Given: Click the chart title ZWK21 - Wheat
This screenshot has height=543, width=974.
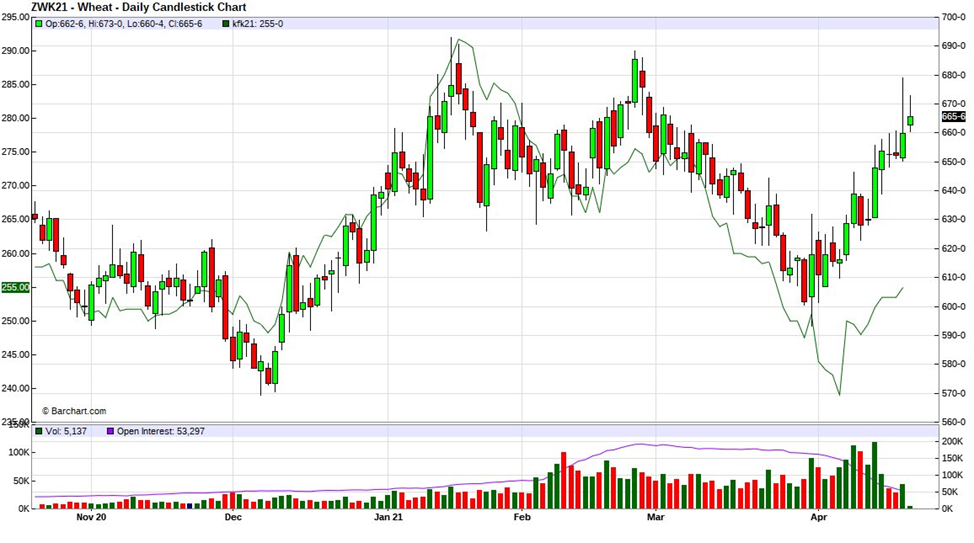Looking at the screenshot, I should click(125, 7).
